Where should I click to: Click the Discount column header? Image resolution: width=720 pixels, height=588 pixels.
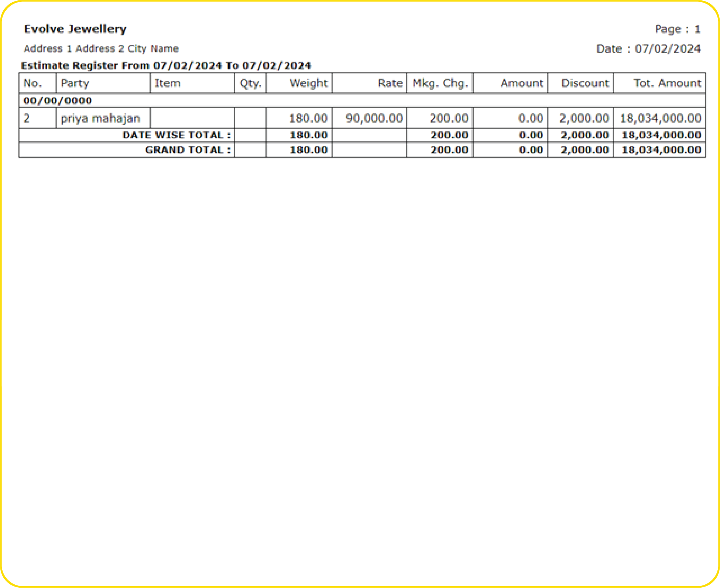[585, 83]
